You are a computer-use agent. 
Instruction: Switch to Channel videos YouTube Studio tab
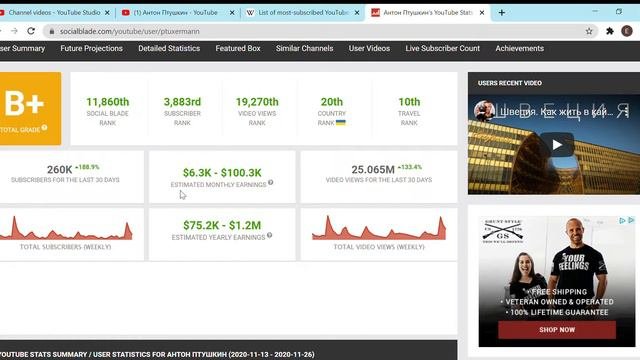point(54,13)
